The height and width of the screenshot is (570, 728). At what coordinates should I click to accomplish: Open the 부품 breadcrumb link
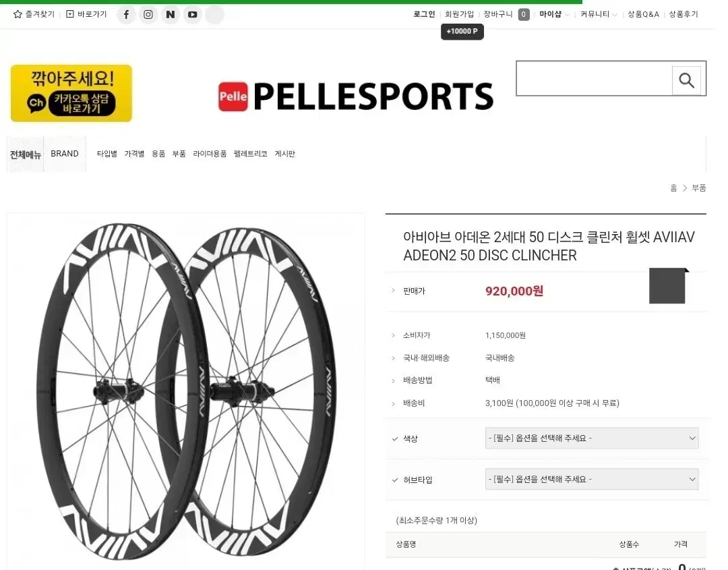[699, 188]
